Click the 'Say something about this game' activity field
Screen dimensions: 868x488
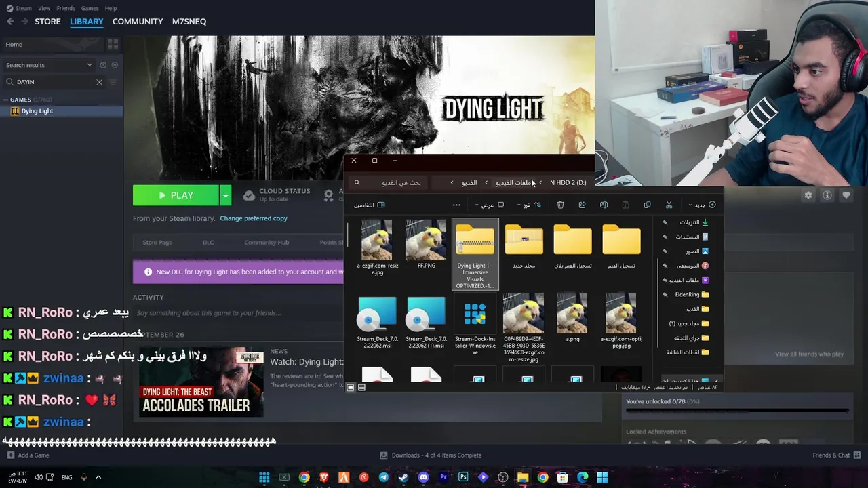click(x=208, y=313)
